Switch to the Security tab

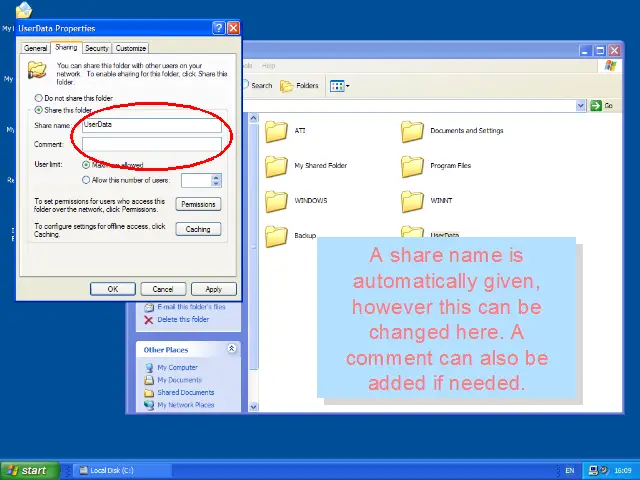(97, 48)
